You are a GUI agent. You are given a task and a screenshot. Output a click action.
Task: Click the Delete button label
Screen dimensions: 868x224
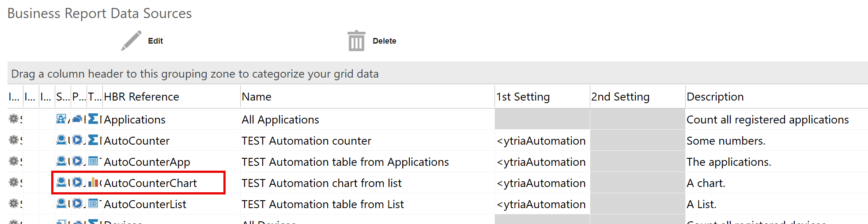point(384,41)
